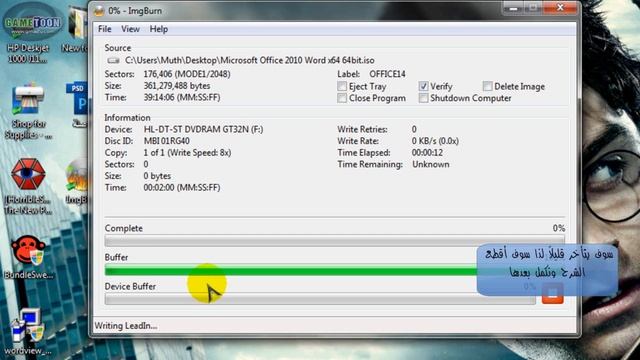Select the HorribleS... red eye desktop icon
Image resolution: width=640 pixels, height=360 pixels.
coord(28,186)
